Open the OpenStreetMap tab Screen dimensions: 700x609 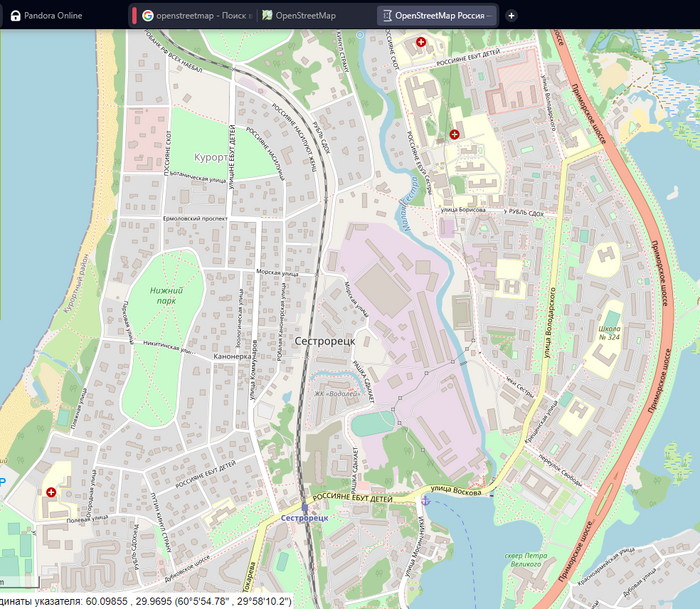305,16
